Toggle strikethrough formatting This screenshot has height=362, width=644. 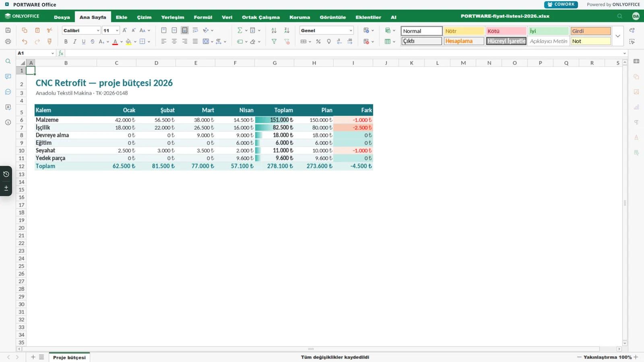tap(93, 41)
